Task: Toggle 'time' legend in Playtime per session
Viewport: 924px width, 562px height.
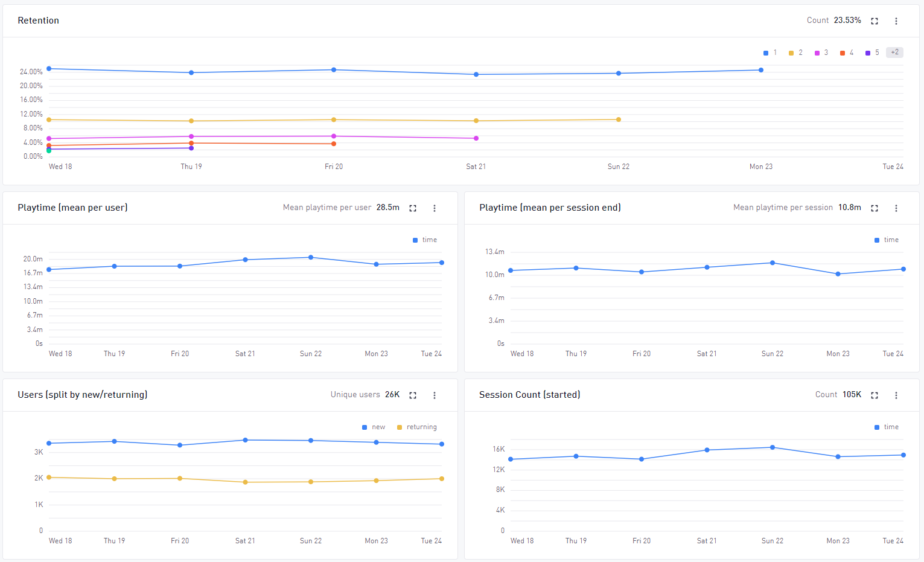Action: [887, 240]
